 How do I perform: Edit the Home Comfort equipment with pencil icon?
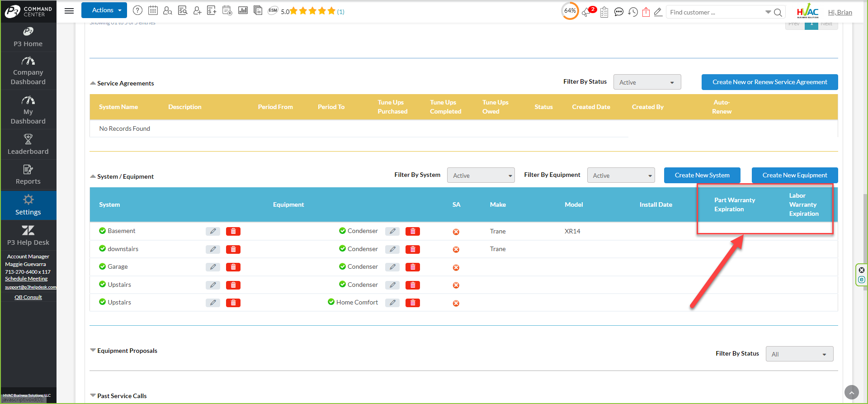pos(392,303)
